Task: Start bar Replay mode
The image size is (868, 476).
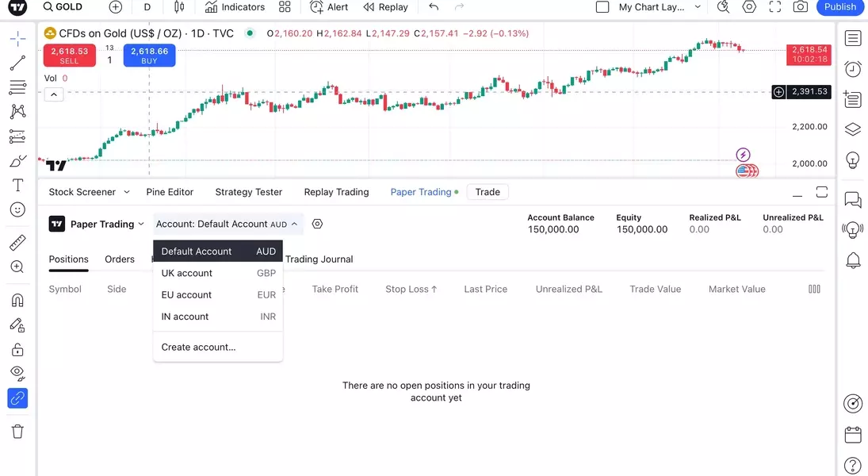Action: pos(385,7)
